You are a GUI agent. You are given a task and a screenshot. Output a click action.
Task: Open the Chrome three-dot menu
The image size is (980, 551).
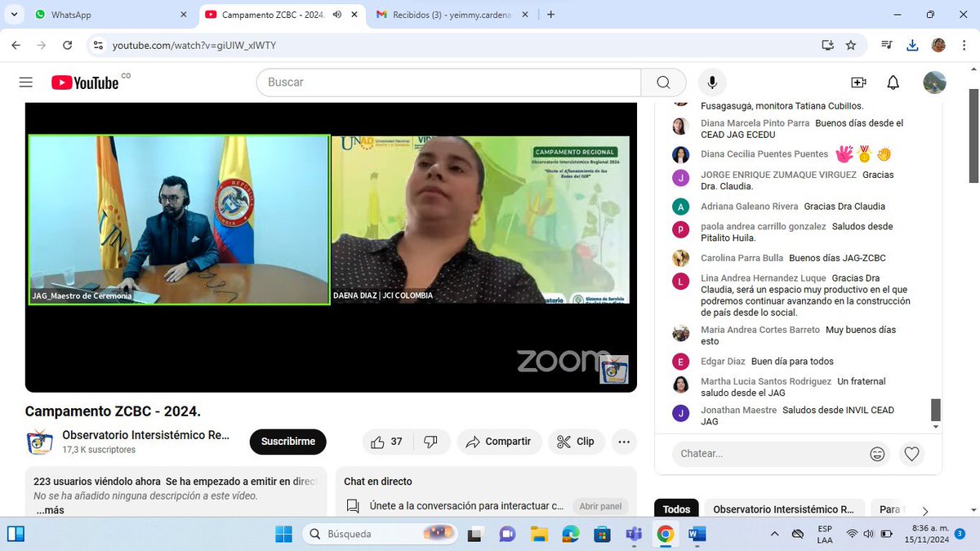[963, 45]
